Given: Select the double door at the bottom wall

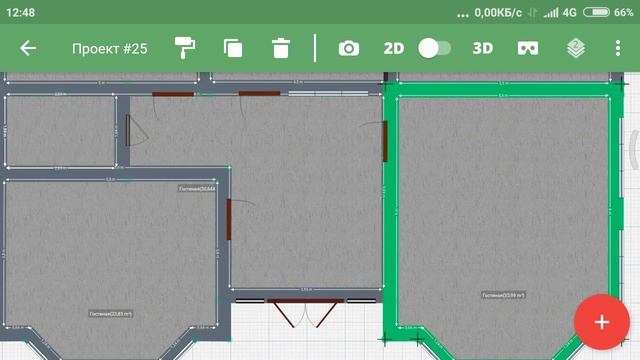Looking at the screenshot, I should pyautogui.click(x=305, y=312).
